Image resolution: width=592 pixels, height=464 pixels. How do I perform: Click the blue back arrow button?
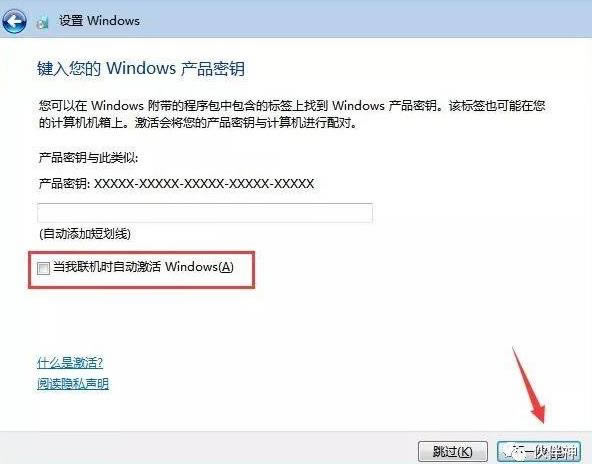(14, 21)
